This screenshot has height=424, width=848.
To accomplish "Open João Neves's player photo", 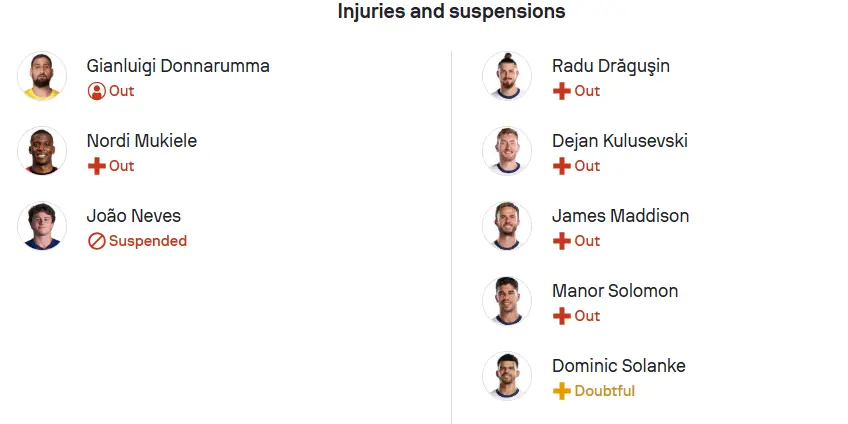I will (x=42, y=226).
